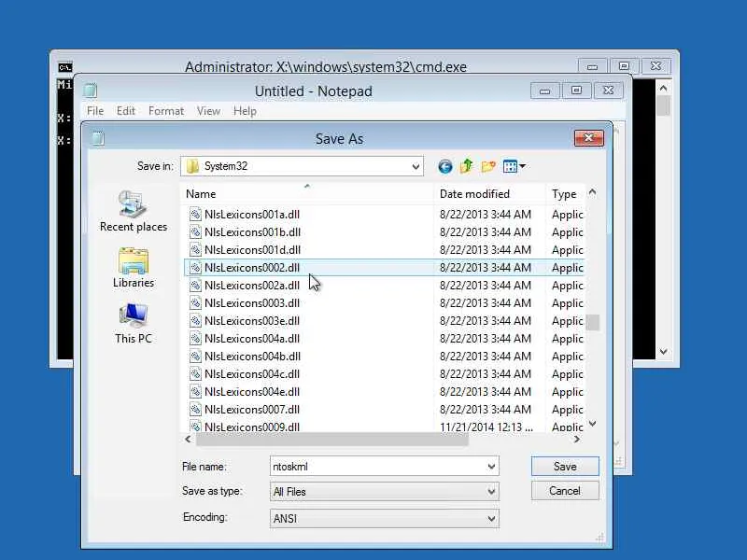The image size is (747, 560).
Task: Open the View menu icon
Action: click(510, 166)
